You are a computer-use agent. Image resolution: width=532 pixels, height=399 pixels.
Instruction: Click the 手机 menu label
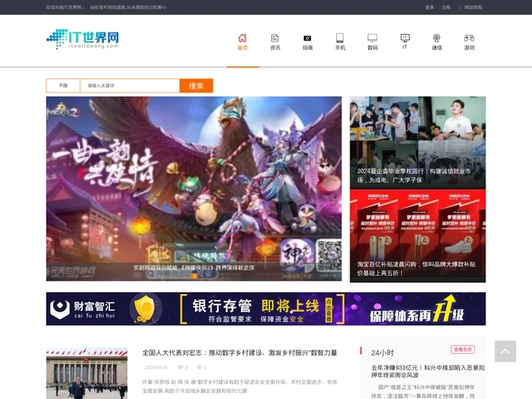click(x=340, y=48)
